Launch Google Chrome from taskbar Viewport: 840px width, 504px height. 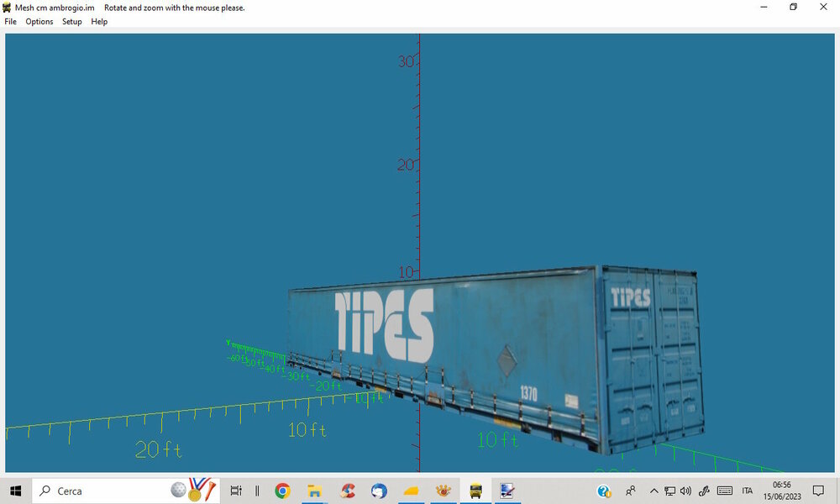click(x=282, y=491)
